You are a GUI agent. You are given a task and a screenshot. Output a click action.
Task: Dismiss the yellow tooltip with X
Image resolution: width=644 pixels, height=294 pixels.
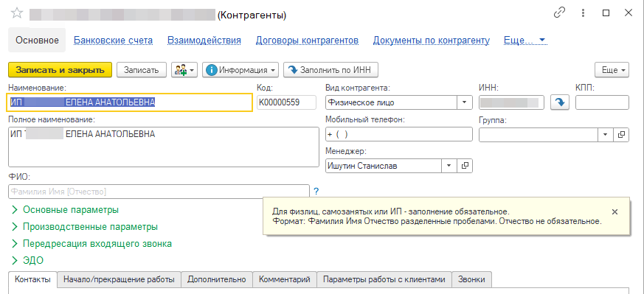coord(614,212)
